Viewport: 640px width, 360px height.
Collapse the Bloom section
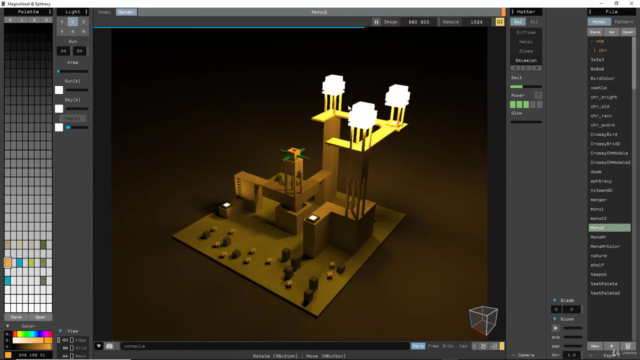554,319
